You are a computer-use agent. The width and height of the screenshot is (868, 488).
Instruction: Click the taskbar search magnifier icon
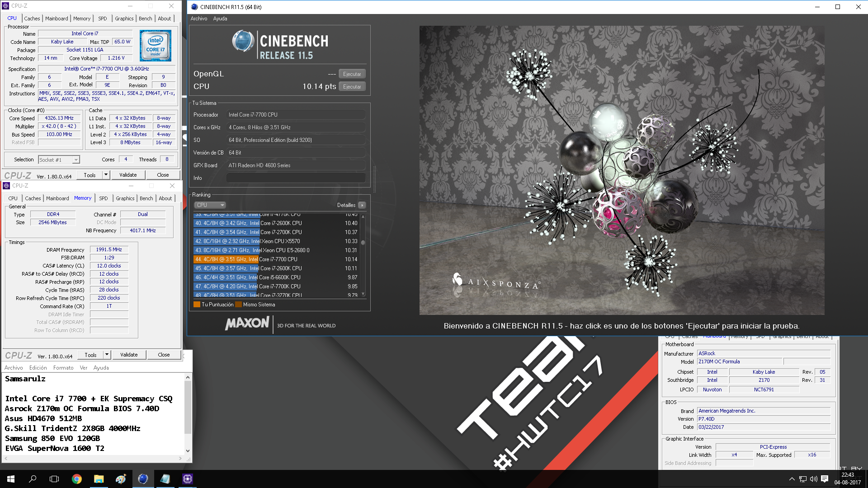click(x=33, y=479)
